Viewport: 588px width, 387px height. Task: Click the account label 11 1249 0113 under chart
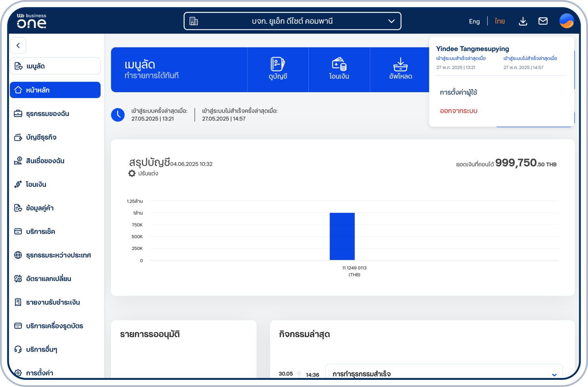click(354, 268)
